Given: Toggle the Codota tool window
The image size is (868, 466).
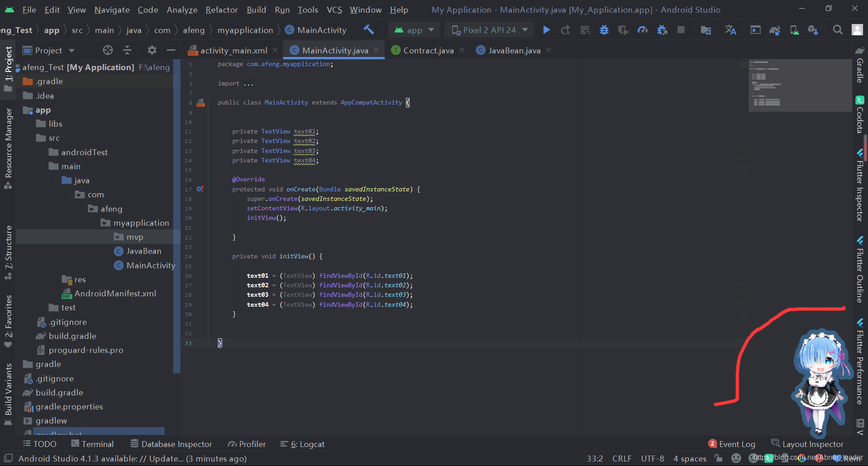Looking at the screenshot, I should pos(860,114).
